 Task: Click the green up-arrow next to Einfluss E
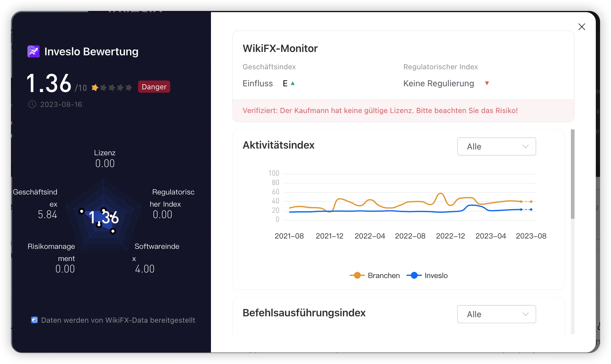click(293, 83)
